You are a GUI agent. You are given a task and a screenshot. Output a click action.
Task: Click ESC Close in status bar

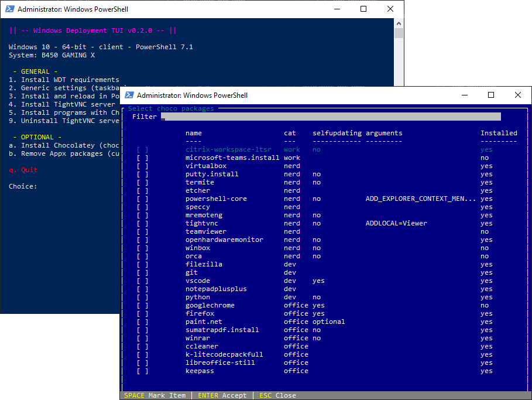tap(277, 395)
